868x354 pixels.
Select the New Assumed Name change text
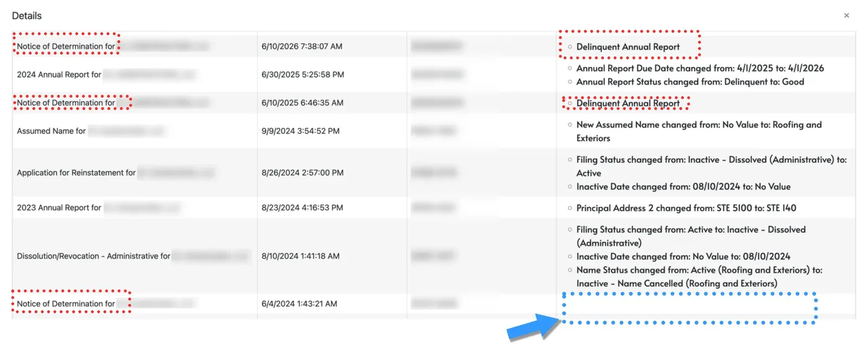[x=699, y=131]
